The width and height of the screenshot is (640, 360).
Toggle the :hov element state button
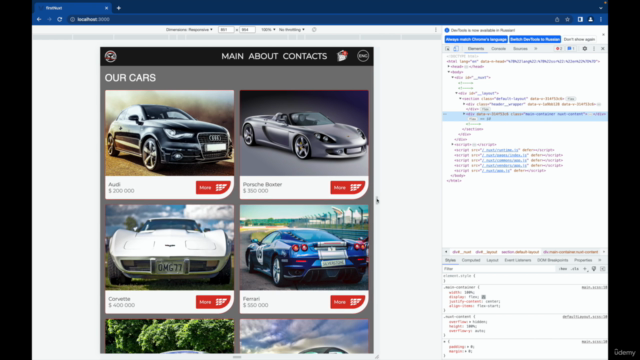(563, 269)
